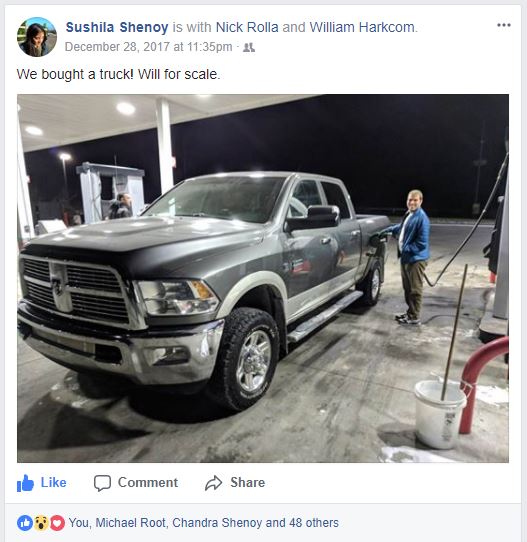Show the 48 others who reacted

pos(314,523)
